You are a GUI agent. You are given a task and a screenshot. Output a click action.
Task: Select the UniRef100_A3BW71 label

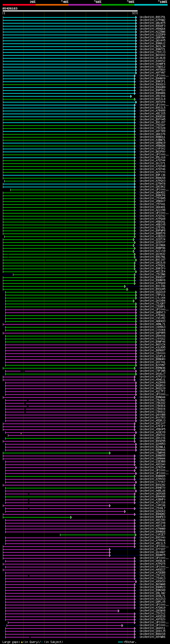(x=152, y=140)
